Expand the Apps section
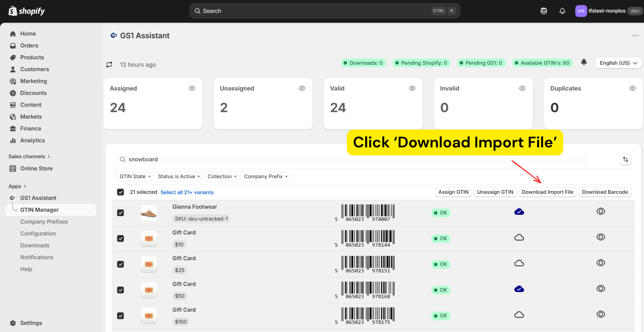This screenshot has width=644, height=332. tap(17, 186)
